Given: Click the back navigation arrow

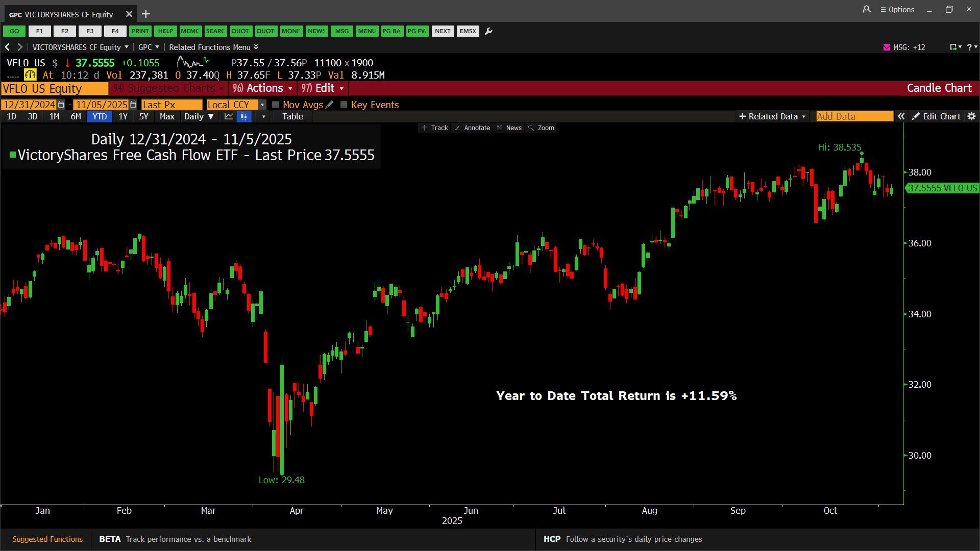Looking at the screenshot, I should point(7,47).
